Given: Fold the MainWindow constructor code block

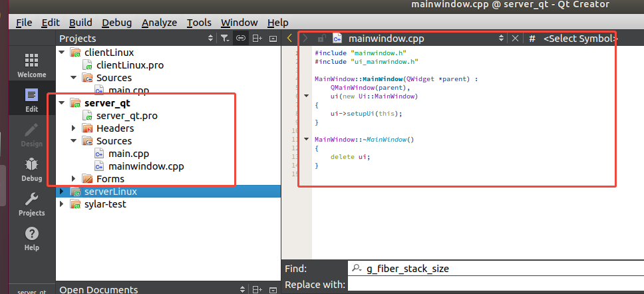Looking at the screenshot, I should click(305, 96).
